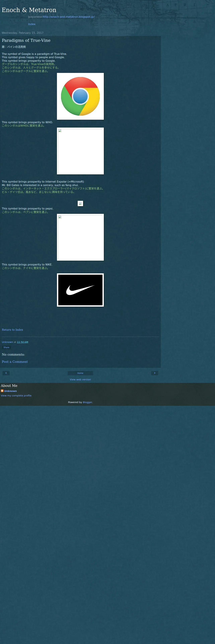Viewport: 215px width, 644px height.
Task: Open the 11:50 AM timestamp permalink
Action: click(23, 342)
